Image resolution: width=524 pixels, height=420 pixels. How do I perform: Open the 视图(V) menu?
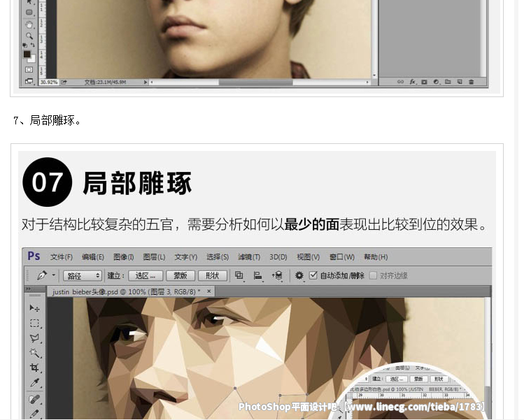coord(308,257)
